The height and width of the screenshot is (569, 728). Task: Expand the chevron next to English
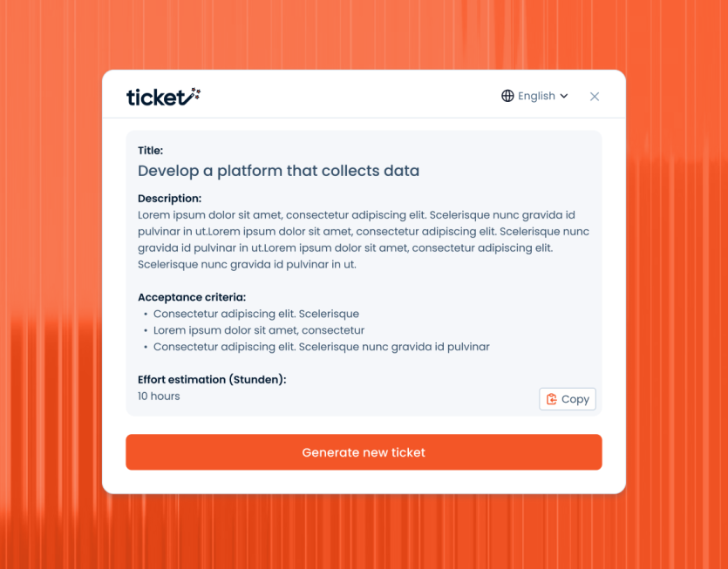pos(564,96)
